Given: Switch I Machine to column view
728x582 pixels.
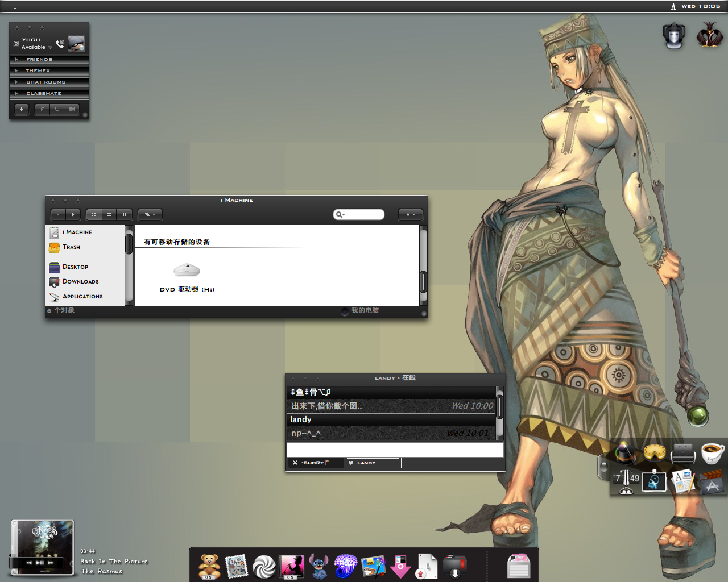Looking at the screenshot, I should (125, 214).
